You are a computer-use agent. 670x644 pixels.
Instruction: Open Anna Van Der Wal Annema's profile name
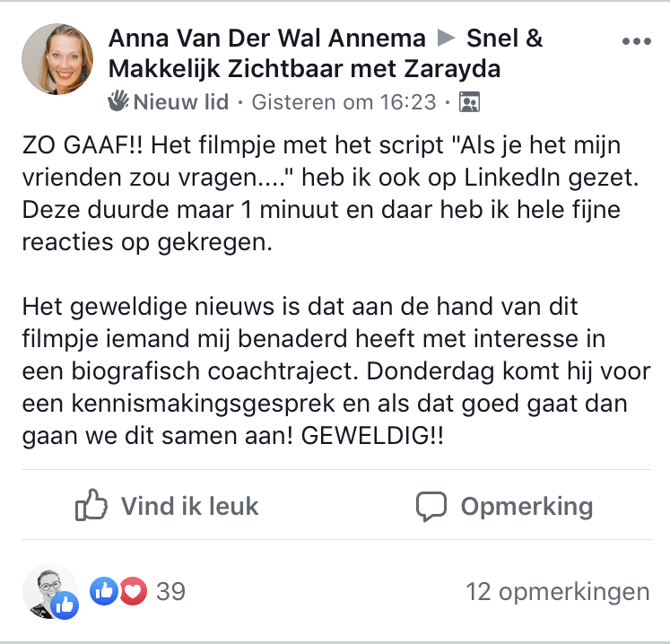click(x=266, y=39)
